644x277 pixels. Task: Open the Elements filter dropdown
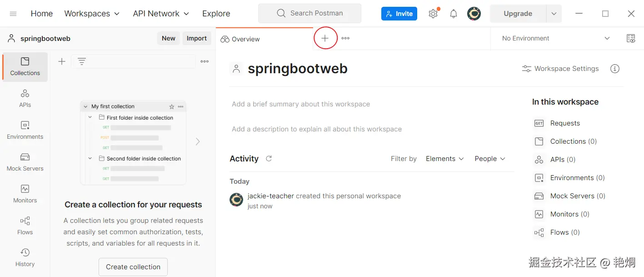tap(445, 159)
